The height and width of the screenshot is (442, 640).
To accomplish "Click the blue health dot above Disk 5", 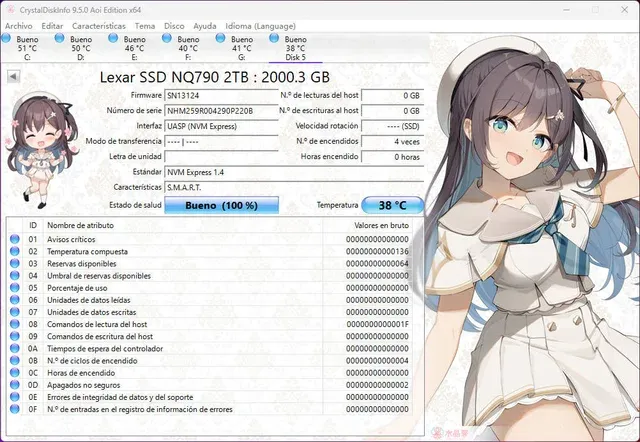I will 274,38.
